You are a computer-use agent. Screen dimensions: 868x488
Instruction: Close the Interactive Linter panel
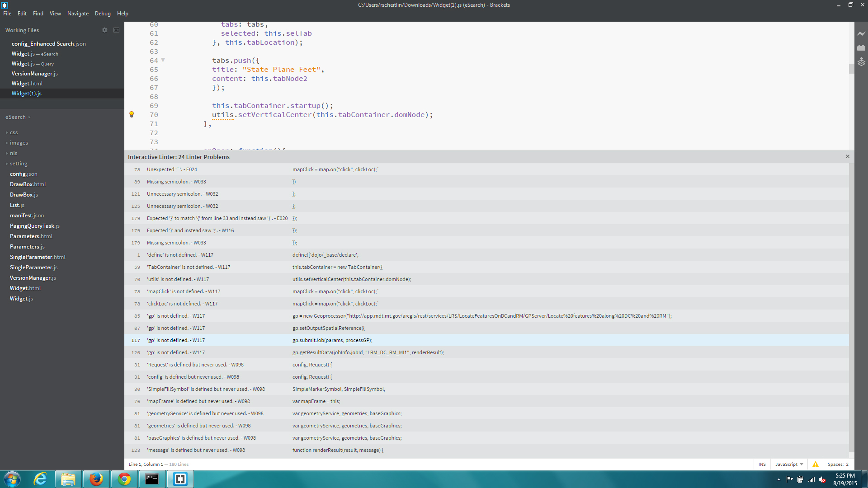click(848, 156)
